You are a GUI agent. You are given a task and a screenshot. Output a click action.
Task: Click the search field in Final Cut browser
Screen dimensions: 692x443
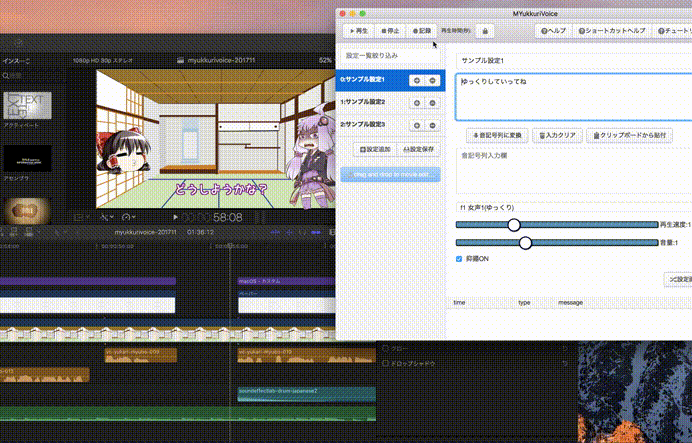click(33, 76)
